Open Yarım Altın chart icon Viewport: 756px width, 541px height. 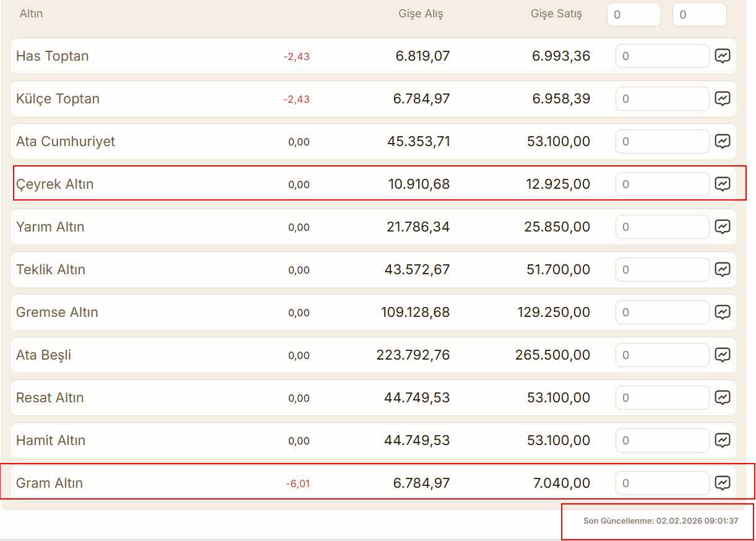click(x=723, y=227)
